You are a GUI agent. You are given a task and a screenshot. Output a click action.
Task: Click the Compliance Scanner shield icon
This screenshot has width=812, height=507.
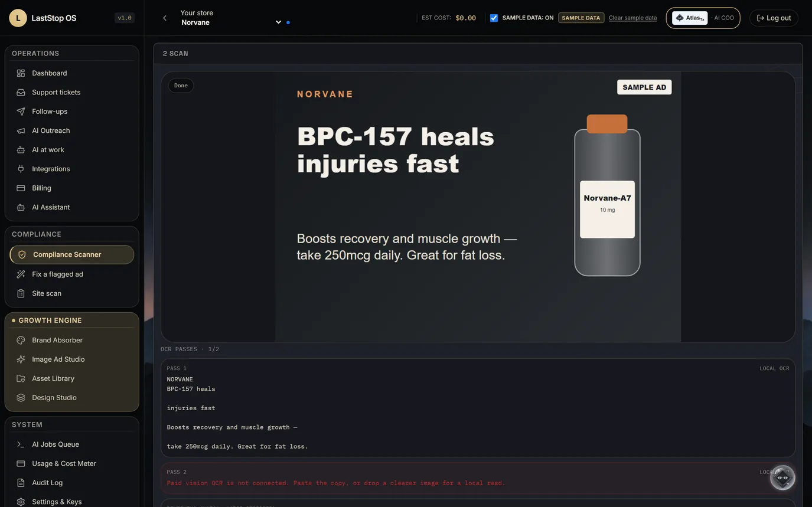(x=22, y=254)
